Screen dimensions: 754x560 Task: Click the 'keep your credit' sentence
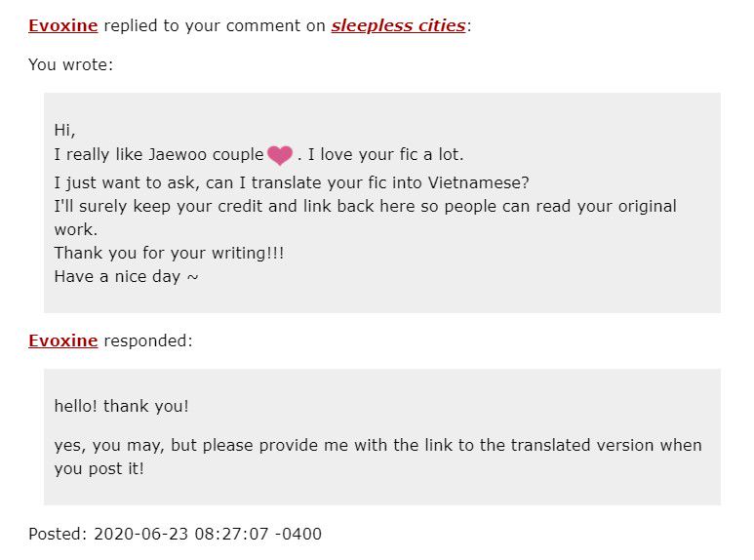coord(366,218)
